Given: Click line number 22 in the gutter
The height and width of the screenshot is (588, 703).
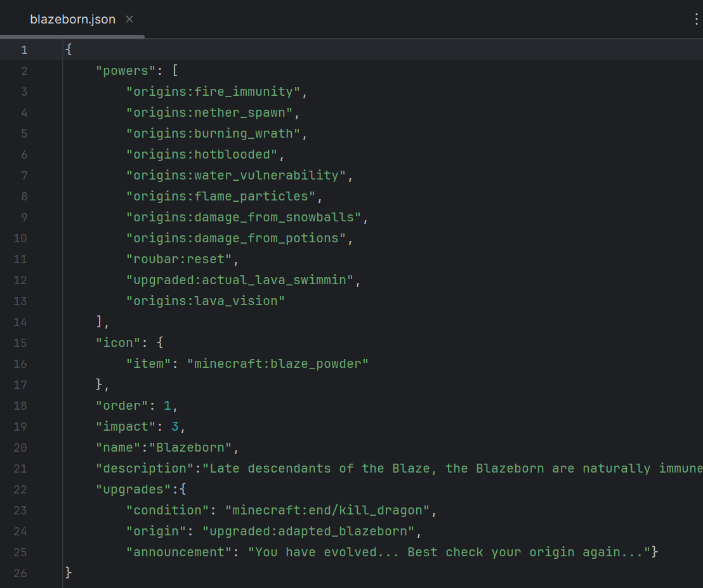Looking at the screenshot, I should pyautogui.click(x=20, y=489).
